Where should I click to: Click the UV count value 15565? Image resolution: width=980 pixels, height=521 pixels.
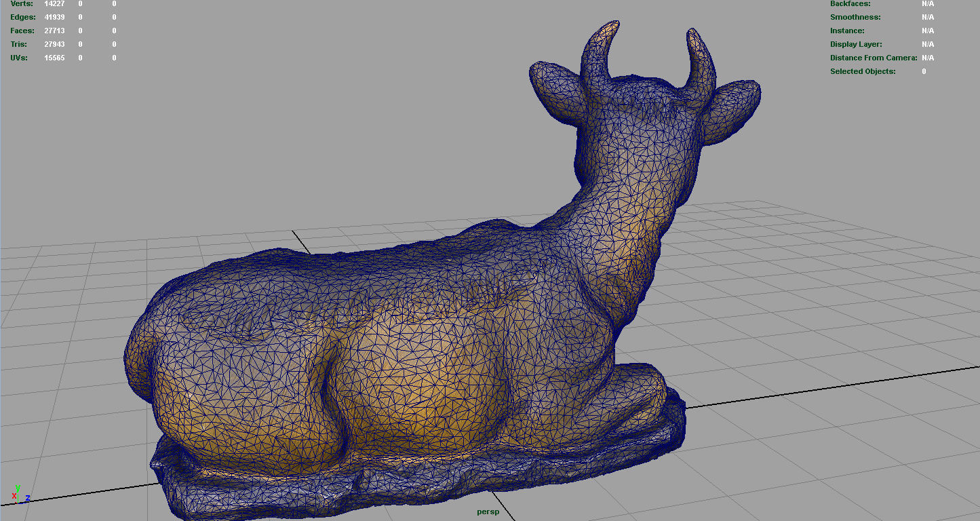point(54,58)
